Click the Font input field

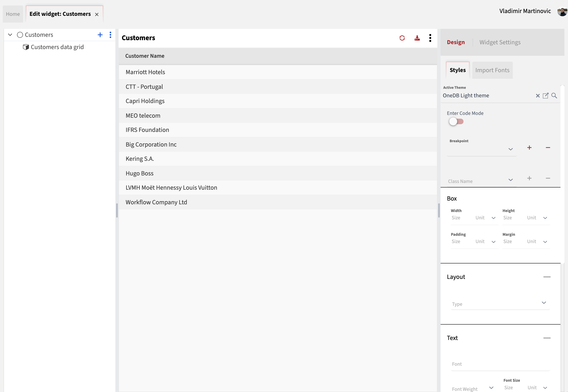point(500,364)
